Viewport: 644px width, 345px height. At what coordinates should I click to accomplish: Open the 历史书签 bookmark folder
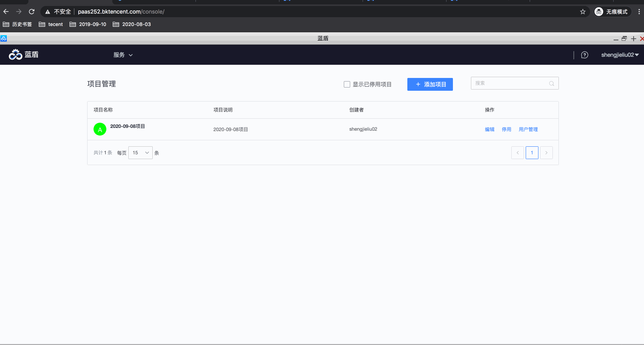coord(17,24)
